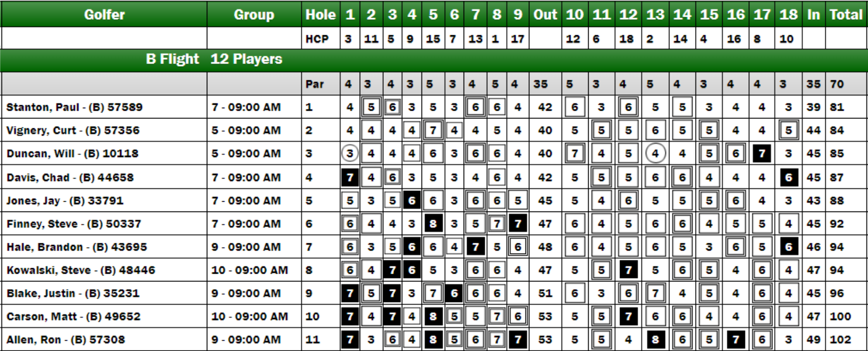The image size is (868, 351).
Task: Click the Total column header
Action: [846, 14]
